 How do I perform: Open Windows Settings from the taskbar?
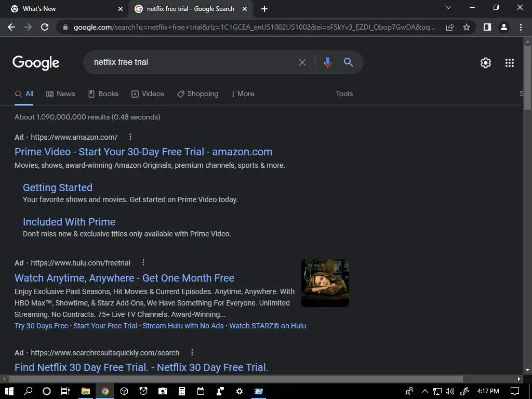[239, 391]
